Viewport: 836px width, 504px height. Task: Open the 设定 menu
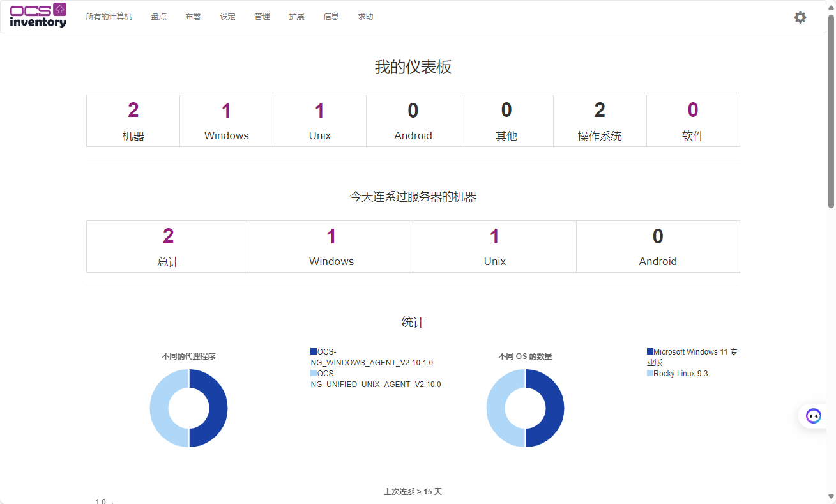click(x=228, y=17)
